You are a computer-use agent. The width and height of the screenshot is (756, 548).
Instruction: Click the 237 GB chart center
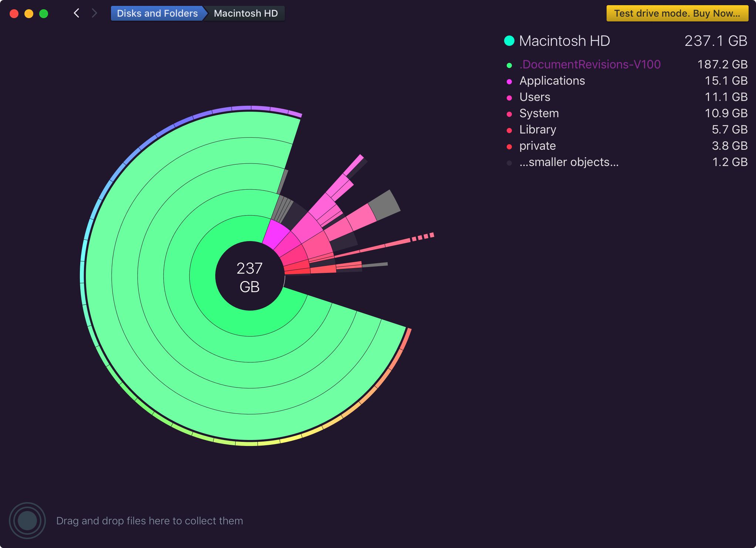[250, 277]
